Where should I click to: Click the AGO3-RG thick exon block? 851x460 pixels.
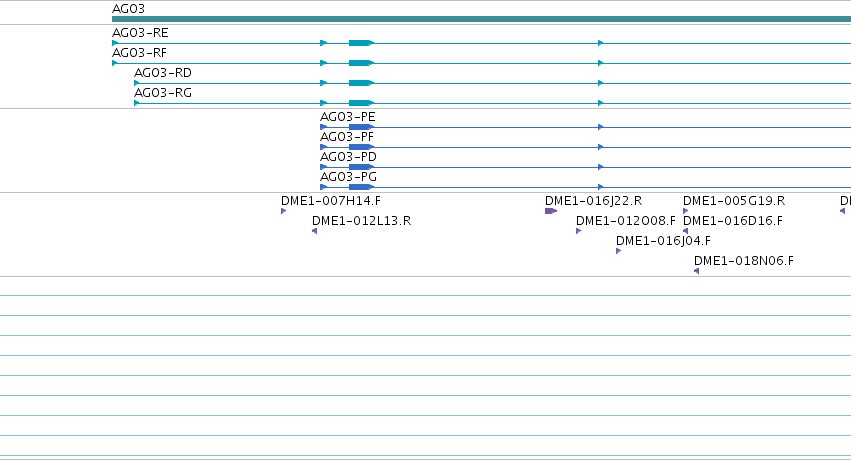360,103
